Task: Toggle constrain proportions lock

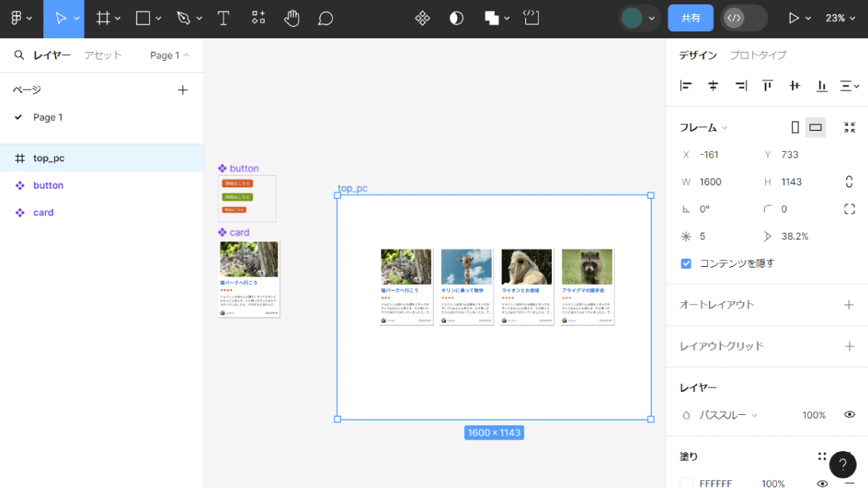Action: (850, 181)
